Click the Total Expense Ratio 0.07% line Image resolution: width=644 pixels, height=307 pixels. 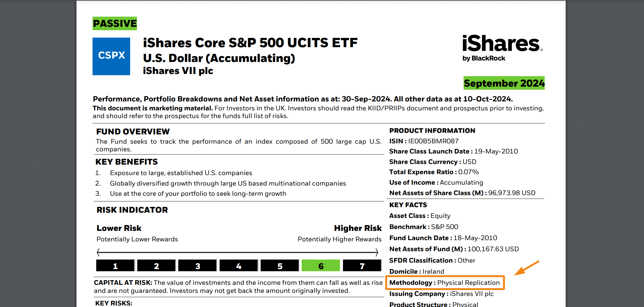click(x=434, y=172)
